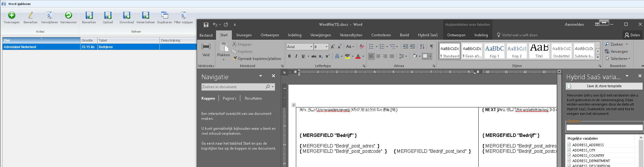Click the Word save disk icon
The height and width of the screenshot is (167, 644).
point(206,25)
